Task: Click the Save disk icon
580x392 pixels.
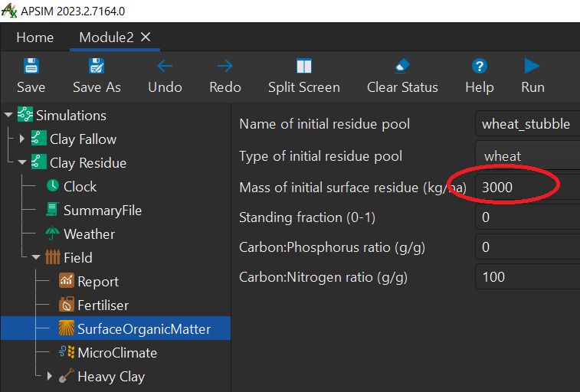Action: (31, 66)
